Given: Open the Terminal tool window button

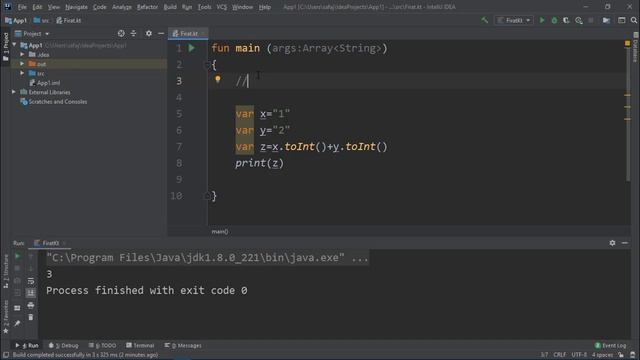Looking at the screenshot, I should click(140, 345).
